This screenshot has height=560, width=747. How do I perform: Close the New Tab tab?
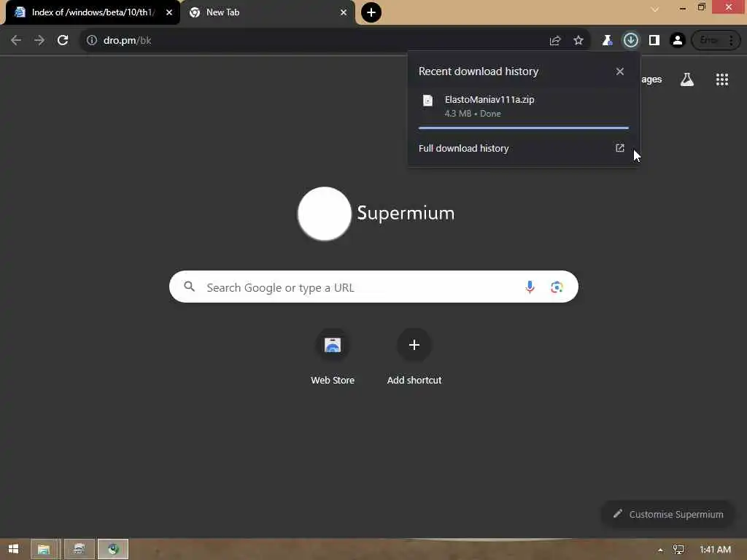pyautogui.click(x=344, y=12)
